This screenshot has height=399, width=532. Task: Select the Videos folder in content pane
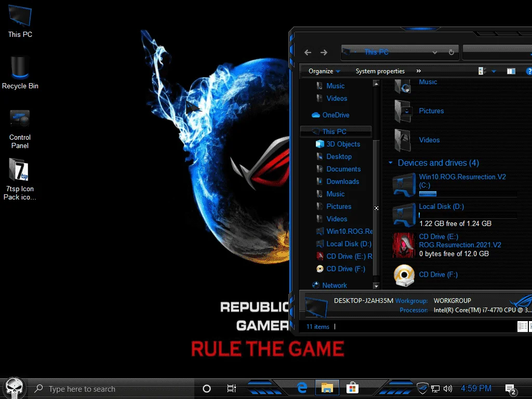tap(417, 140)
